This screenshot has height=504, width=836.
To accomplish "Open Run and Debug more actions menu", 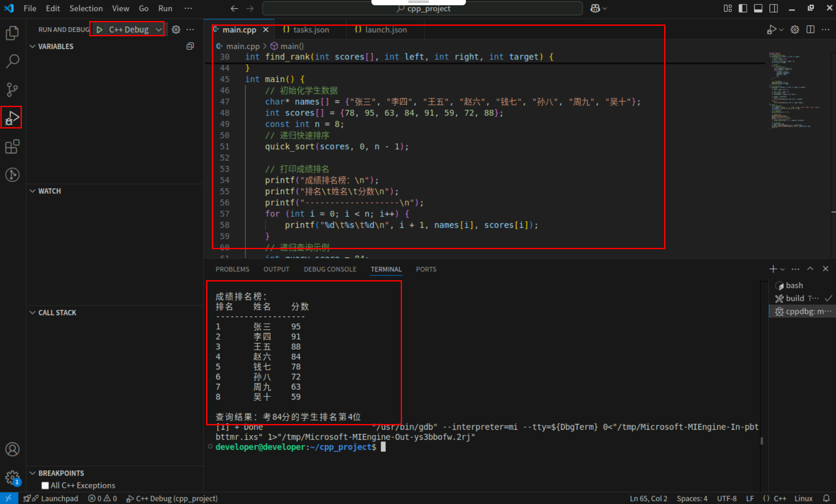I will click(x=190, y=29).
